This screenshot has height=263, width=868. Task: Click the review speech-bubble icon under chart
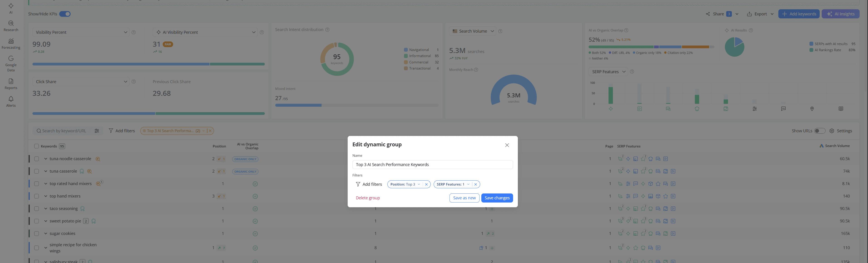coord(783,109)
